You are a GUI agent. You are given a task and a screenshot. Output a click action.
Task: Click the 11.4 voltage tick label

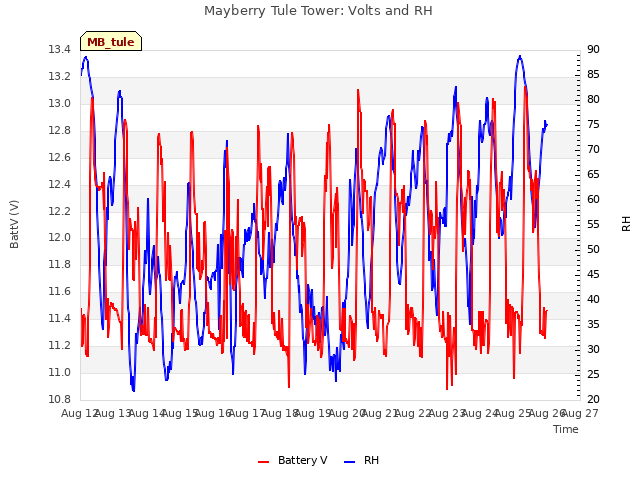click(59, 318)
